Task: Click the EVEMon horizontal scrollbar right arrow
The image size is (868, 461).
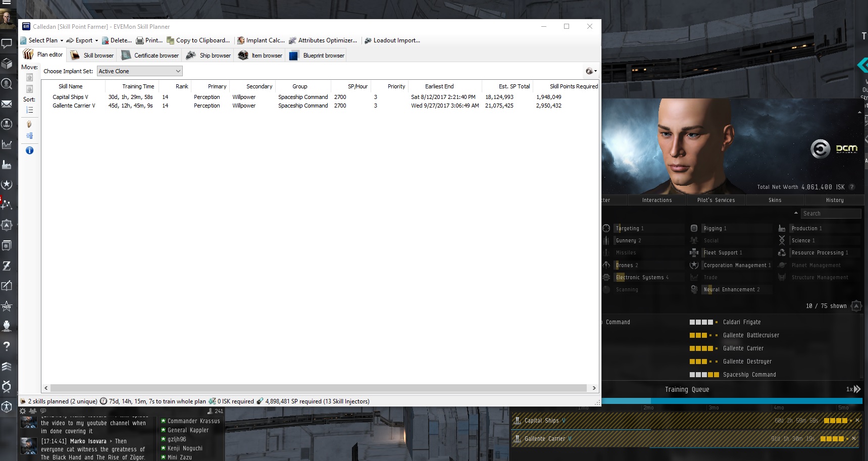Action: (x=594, y=388)
